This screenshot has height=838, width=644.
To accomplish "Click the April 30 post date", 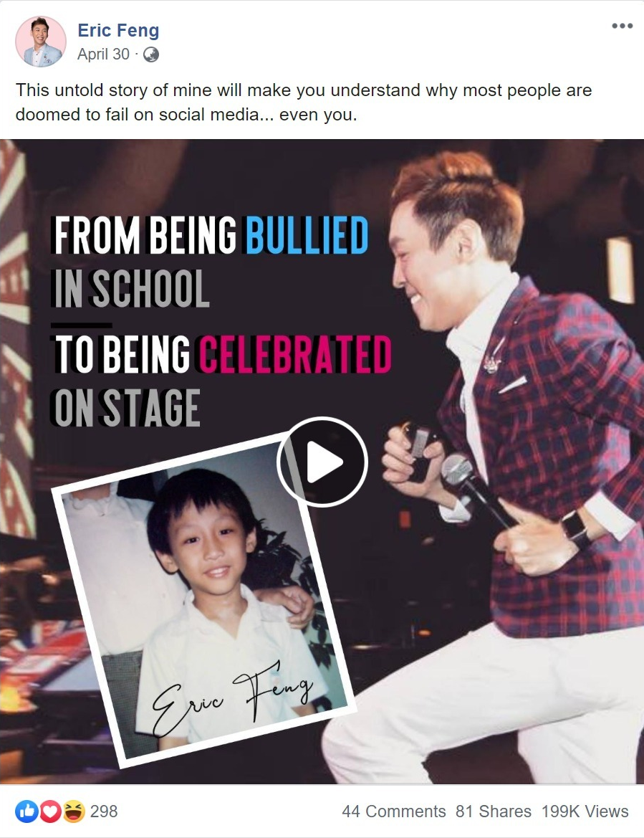I will click(x=104, y=54).
